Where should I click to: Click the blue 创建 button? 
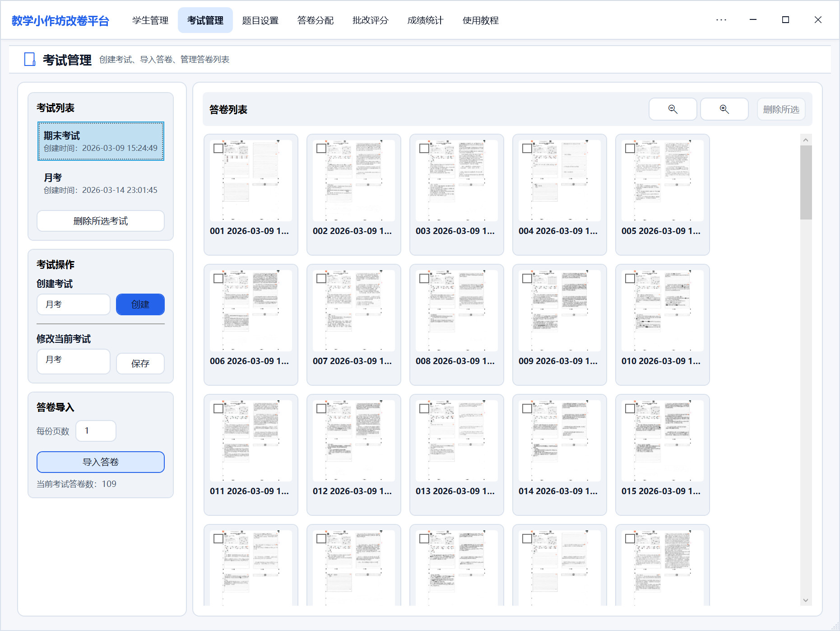(x=140, y=304)
